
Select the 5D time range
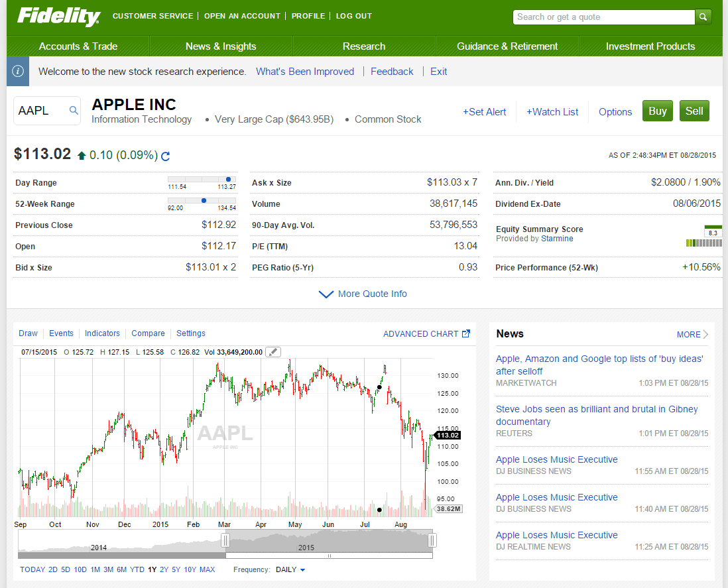pos(66,569)
